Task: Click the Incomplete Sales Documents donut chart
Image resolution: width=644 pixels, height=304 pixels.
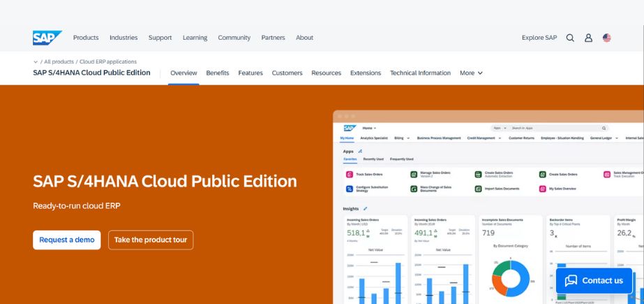Action: (x=511, y=278)
